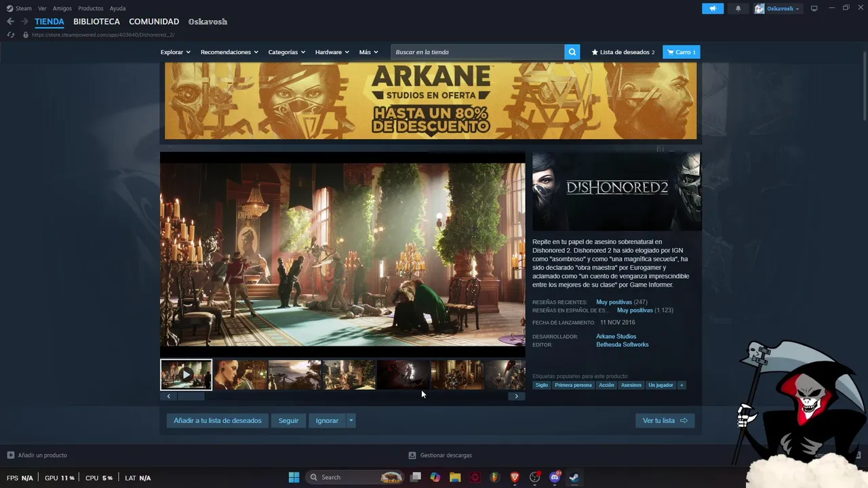This screenshot has height=488, width=868.
Task: Open the Carro shopping cart
Action: coord(681,52)
